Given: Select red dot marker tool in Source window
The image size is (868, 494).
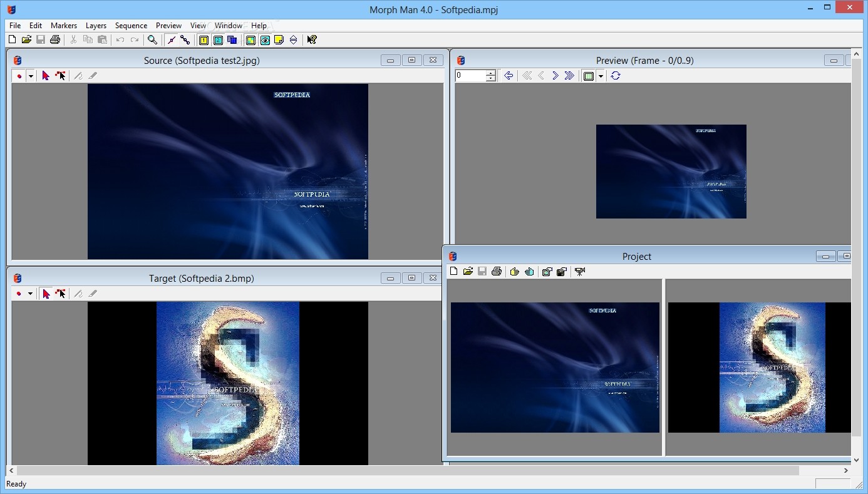Looking at the screenshot, I should (x=19, y=76).
